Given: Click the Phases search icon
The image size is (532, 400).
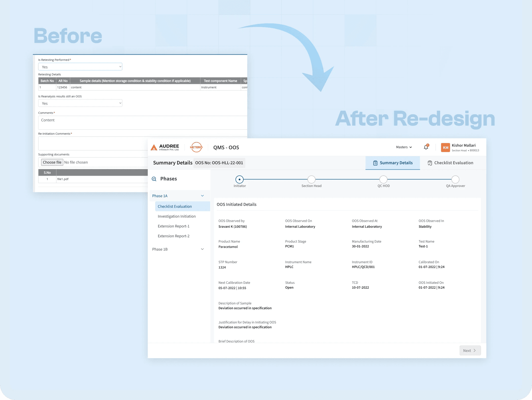Looking at the screenshot, I should (x=154, y=179).
